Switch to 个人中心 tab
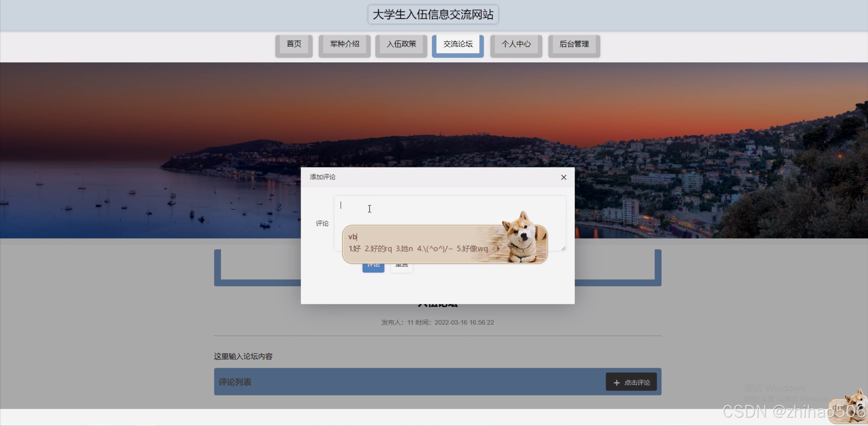Image resolution: width=868 pixels, height=426 pixels. (x=516, y=44)
